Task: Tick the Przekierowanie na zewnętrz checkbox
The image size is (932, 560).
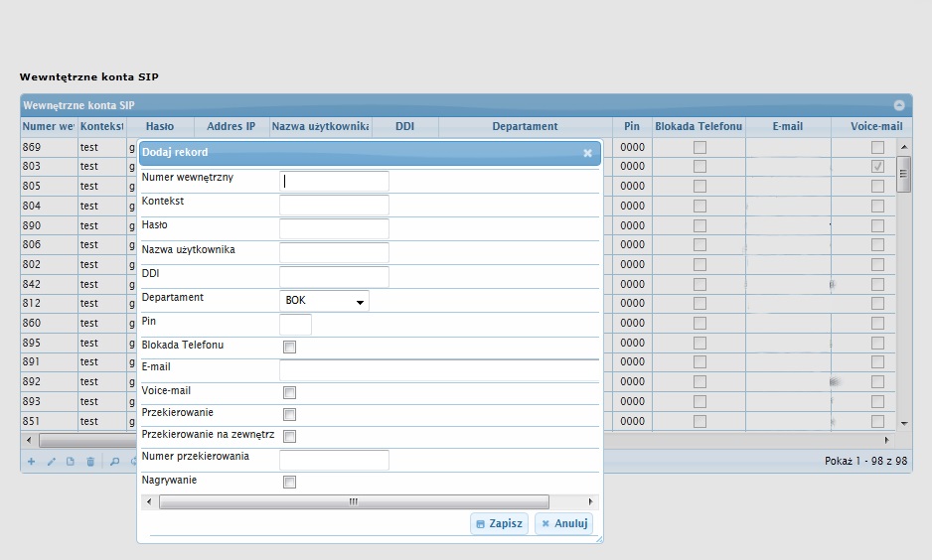Action: [x=289, y=437]
